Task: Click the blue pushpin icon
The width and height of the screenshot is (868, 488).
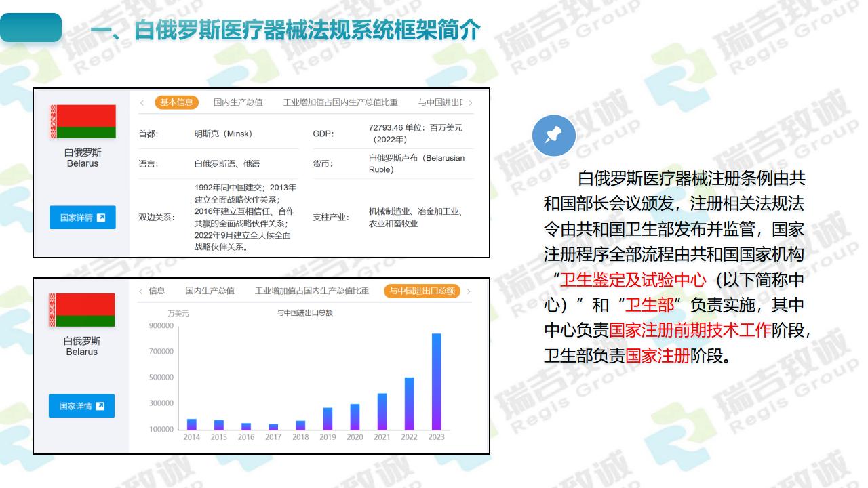Action: [554, 136]
